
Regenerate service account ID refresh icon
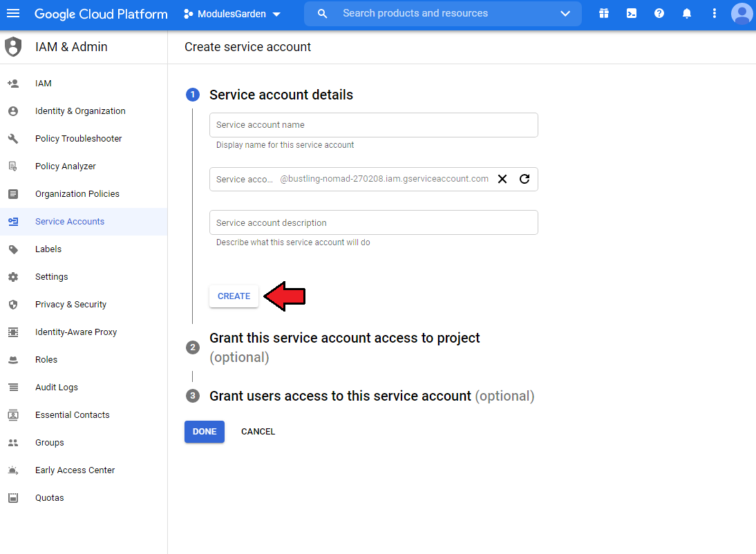(525, 179)
